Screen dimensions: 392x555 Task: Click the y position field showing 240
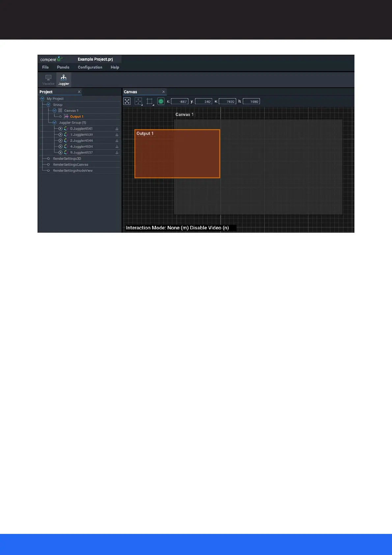pos(204,102)
